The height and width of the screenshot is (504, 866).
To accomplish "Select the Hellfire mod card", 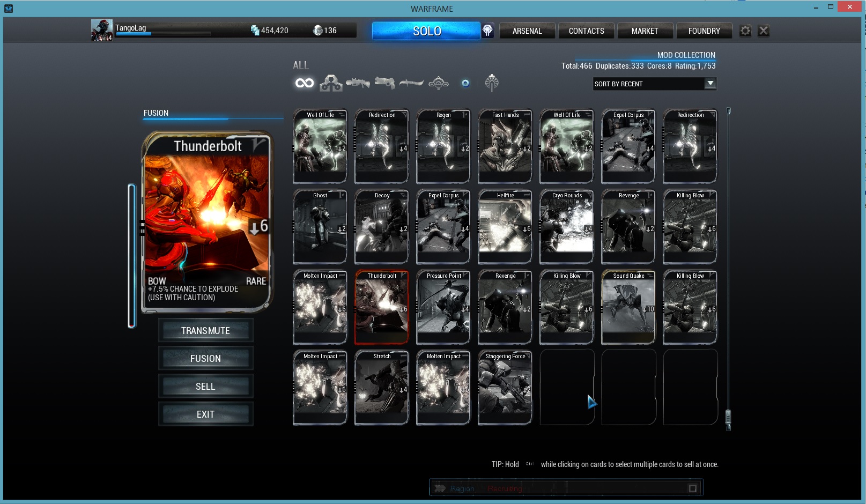I will point(505,227).
